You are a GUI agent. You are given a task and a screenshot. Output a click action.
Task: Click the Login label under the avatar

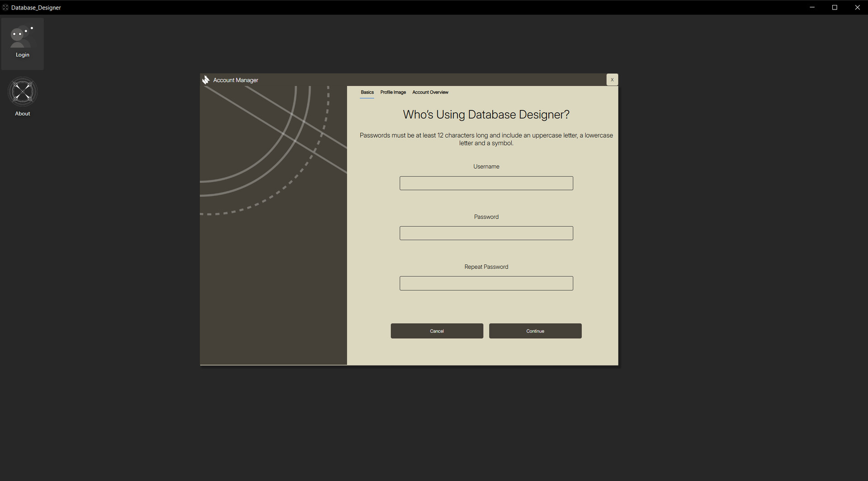pyautogui.click(x=22, y=55)
